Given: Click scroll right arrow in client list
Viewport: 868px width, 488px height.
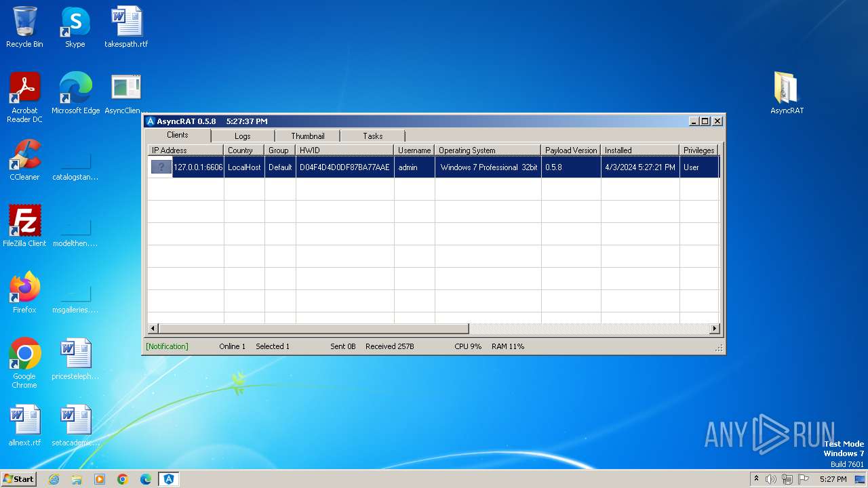Looking at the screenshot, I should click(714, 329).
